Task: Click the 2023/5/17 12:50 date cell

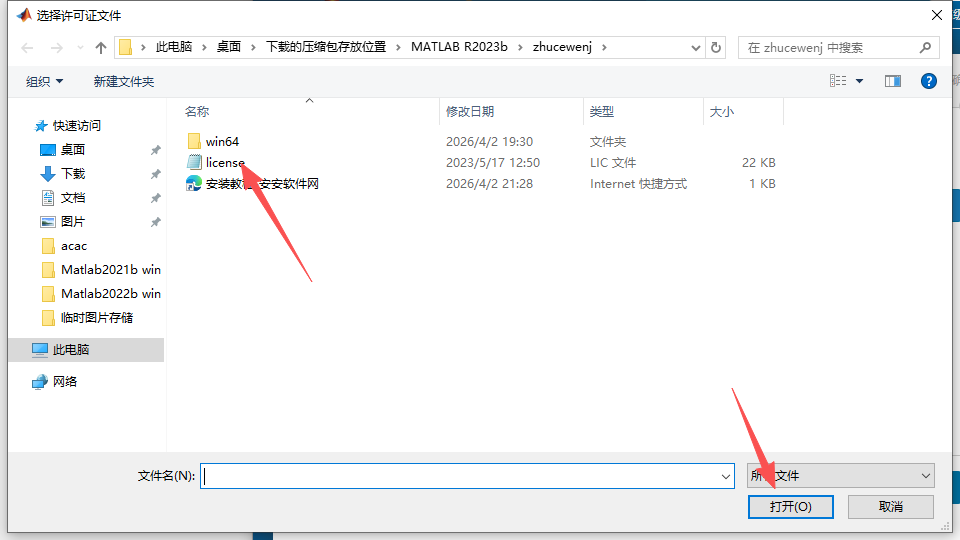Action: tap(493, 163)
